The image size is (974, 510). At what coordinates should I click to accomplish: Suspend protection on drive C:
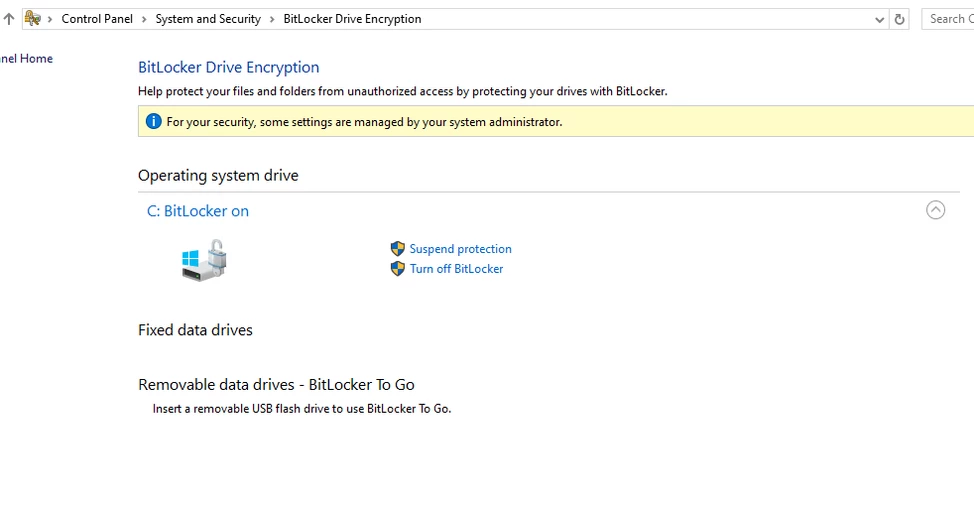point(460,249)
